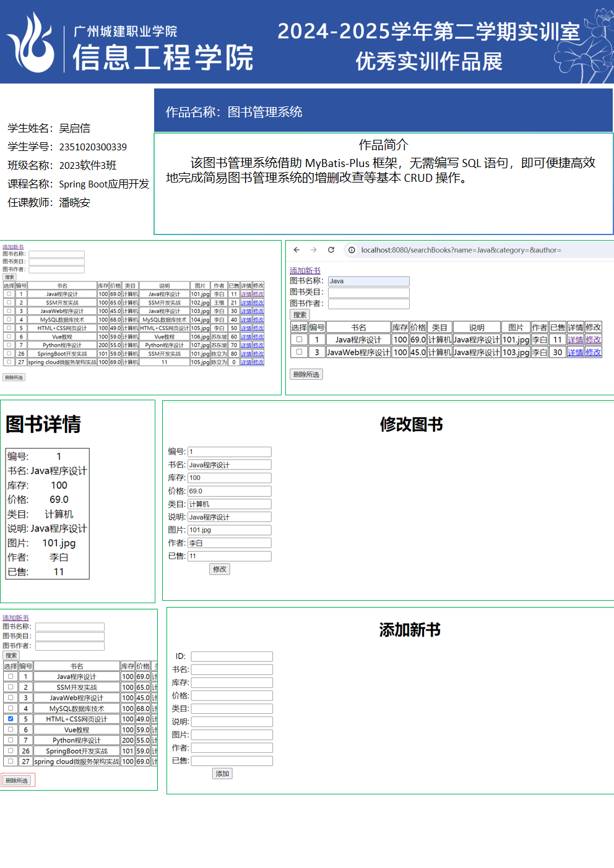Select book 1 checkbox in Java search results
Viewport: 614px width, 868px height.
point(299,340)
